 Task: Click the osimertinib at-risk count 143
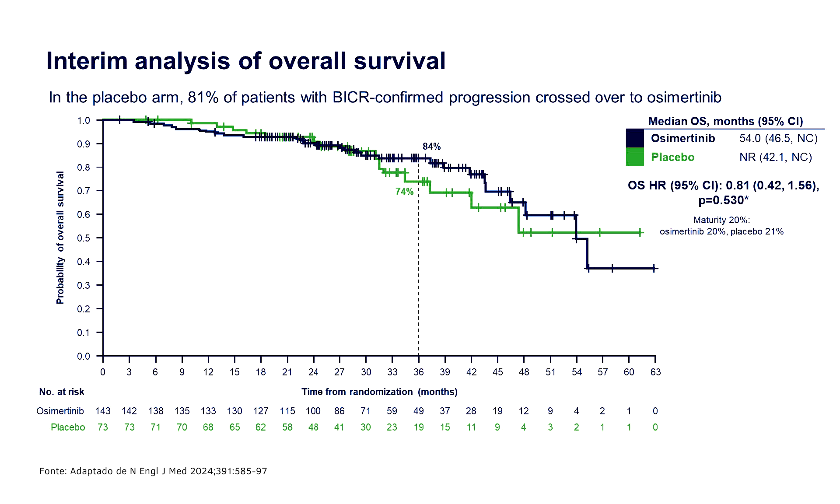[x=103, y=411]
